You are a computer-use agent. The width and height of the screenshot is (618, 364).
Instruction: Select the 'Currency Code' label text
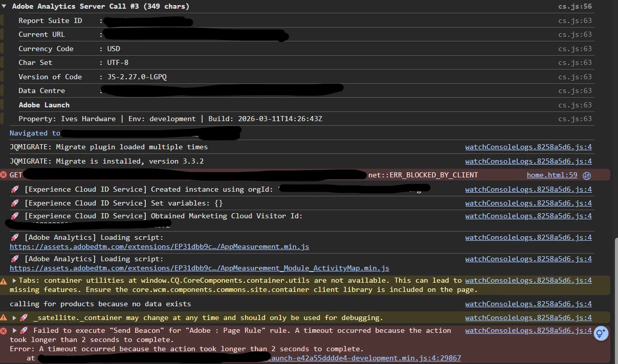46,49
